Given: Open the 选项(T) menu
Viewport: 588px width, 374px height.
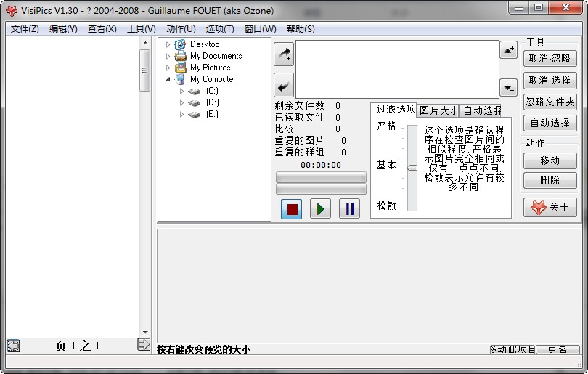Looking at the screenshot, I should 220,29.
